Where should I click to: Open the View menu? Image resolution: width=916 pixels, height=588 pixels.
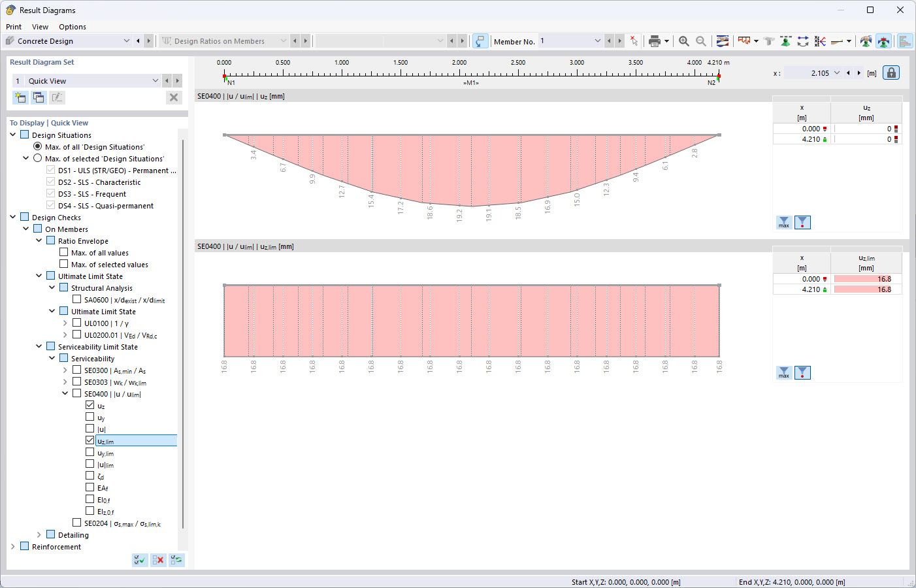(x=41, y=27)
